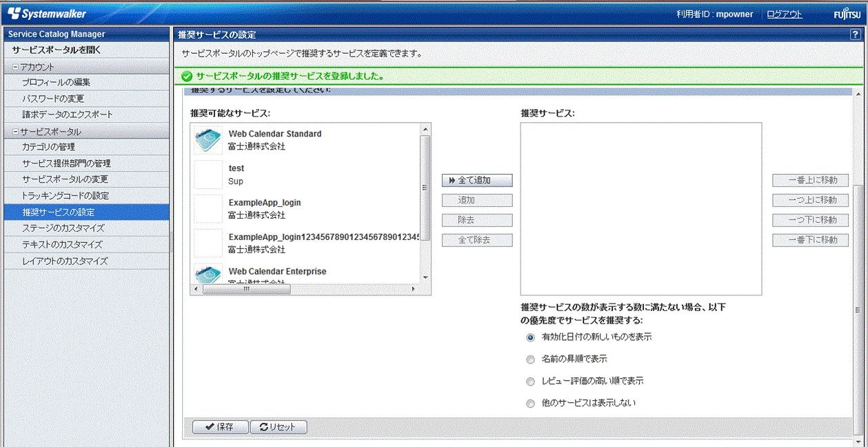Select the test service entry

(x=305, y=175)
